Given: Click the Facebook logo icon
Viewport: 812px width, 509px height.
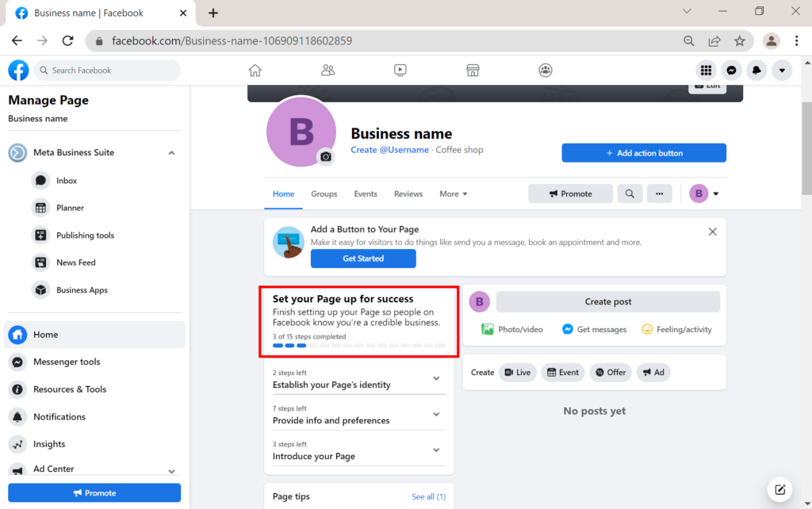Looking at the screenshot, I should pos(18,71).
